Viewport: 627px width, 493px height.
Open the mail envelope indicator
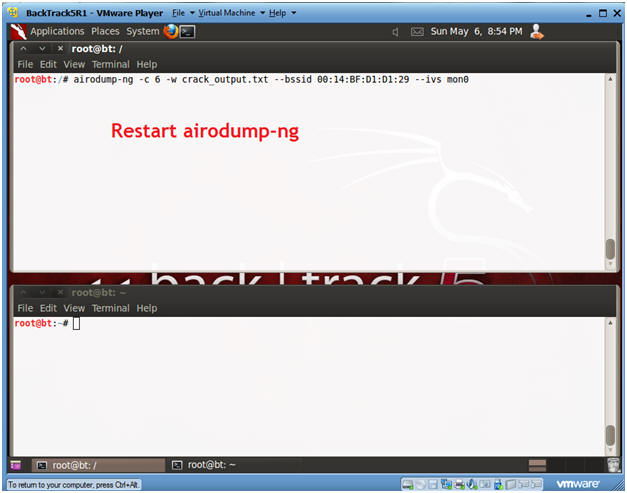tap(417, 32)
